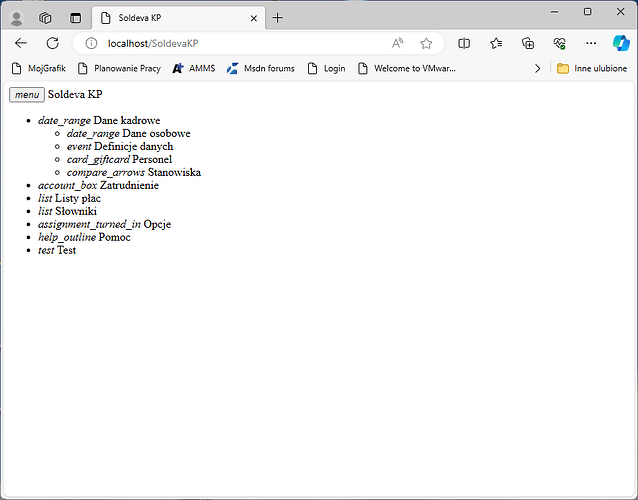This screenshot has width=638, height=500.
Task: Reload the page with refresh icon
Action: click(x=53, y=43)
